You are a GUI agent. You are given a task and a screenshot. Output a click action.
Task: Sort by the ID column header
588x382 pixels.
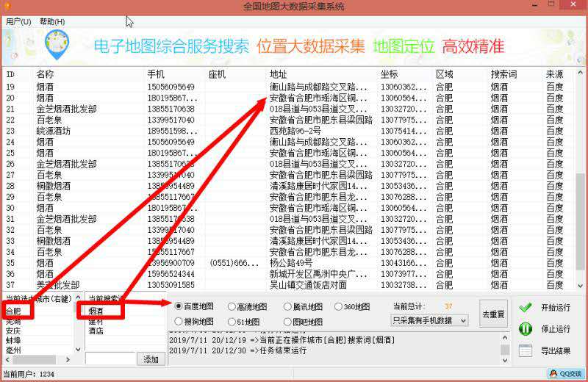(10, 74)
